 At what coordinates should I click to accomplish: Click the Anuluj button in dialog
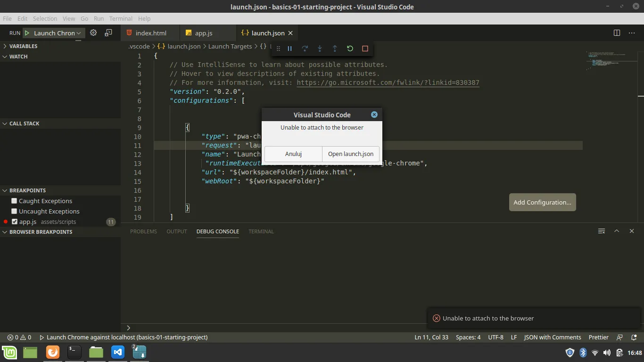[293, 154]
